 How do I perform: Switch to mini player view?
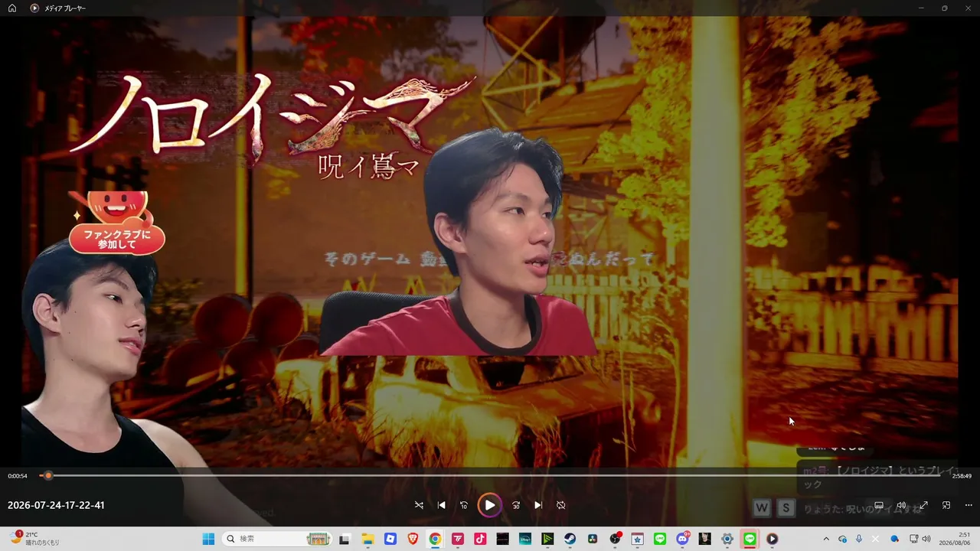(946, 505)
